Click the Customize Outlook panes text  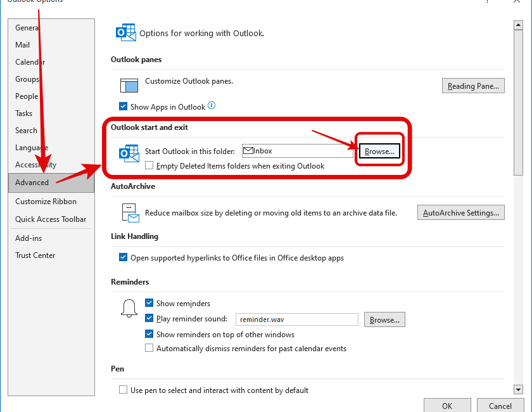tap(189, 81)
